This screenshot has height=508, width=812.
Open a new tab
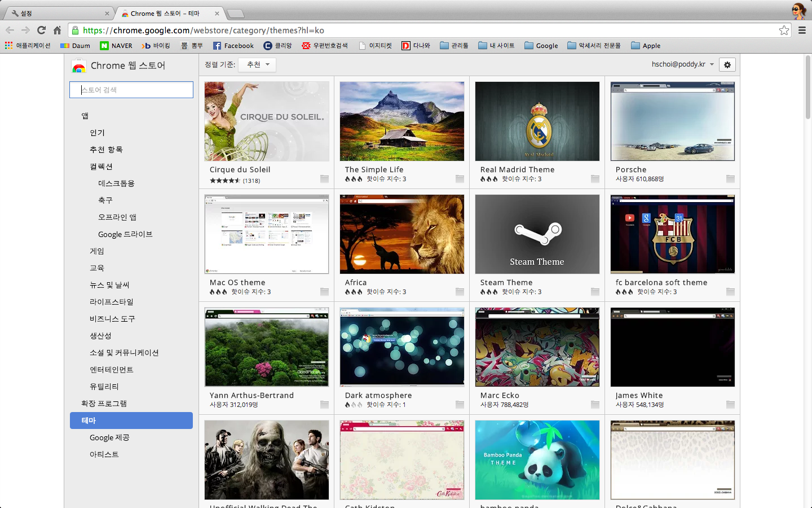pos(236,14)
